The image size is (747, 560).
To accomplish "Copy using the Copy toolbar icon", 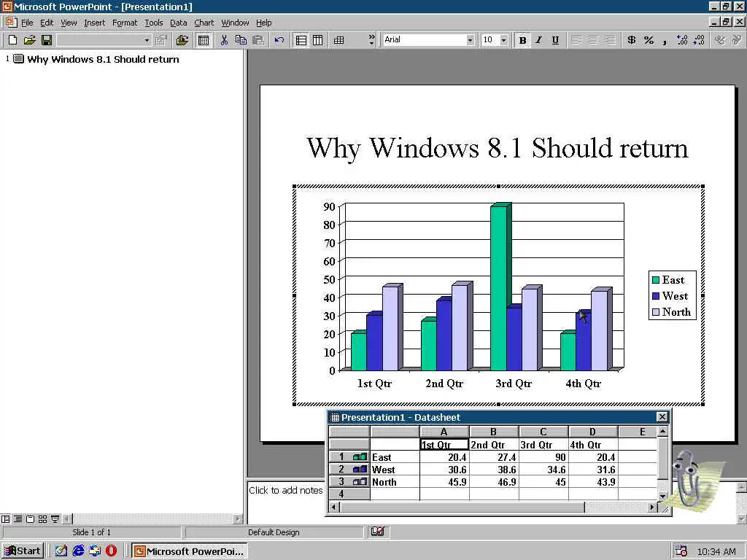I will [x=241, y=40].
